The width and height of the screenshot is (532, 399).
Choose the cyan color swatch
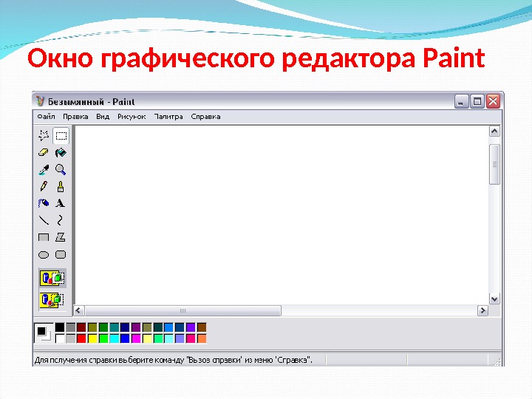coord(115,338)
